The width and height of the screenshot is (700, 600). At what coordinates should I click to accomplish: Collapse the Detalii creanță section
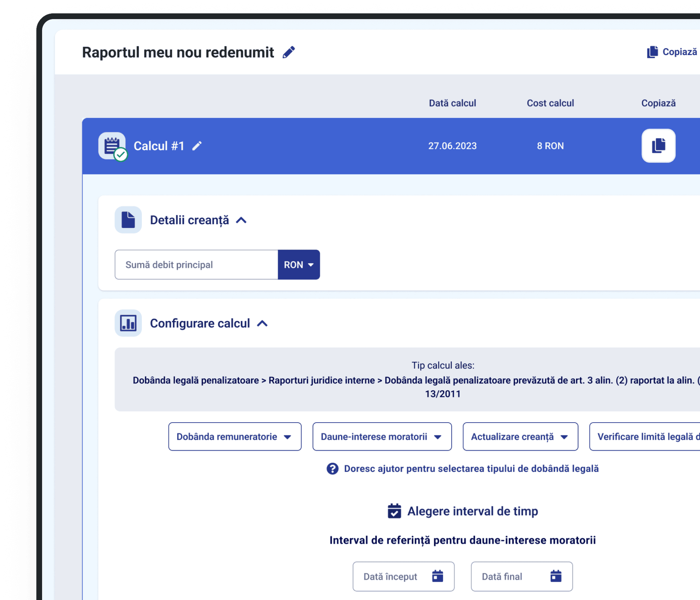pos(241,220)
